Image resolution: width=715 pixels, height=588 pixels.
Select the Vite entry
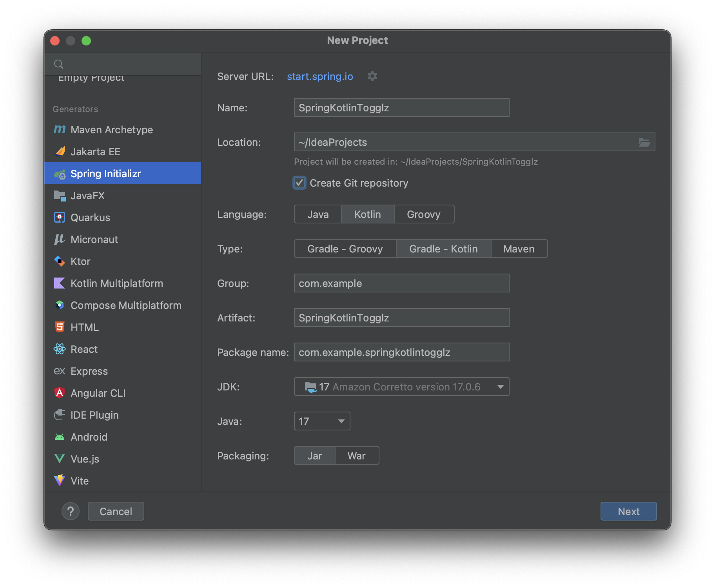click(122, 481)
